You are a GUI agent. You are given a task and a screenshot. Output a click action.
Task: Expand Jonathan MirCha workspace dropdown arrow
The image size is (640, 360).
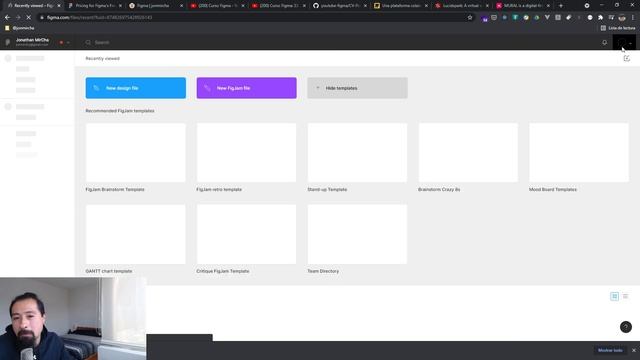point(68,42)
